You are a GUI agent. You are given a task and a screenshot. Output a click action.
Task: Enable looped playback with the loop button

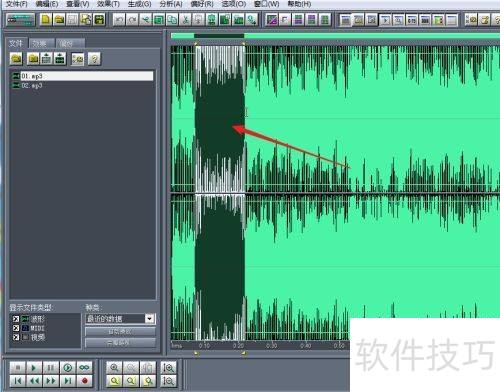coord(84,368)
